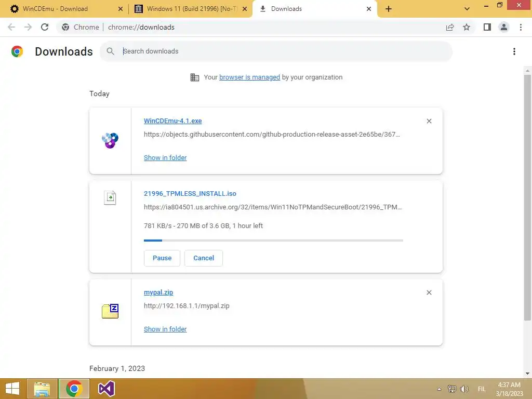Click the Chrome logo beside Downloads
This screenshot has width=532, height=399.
coord(17,51)
